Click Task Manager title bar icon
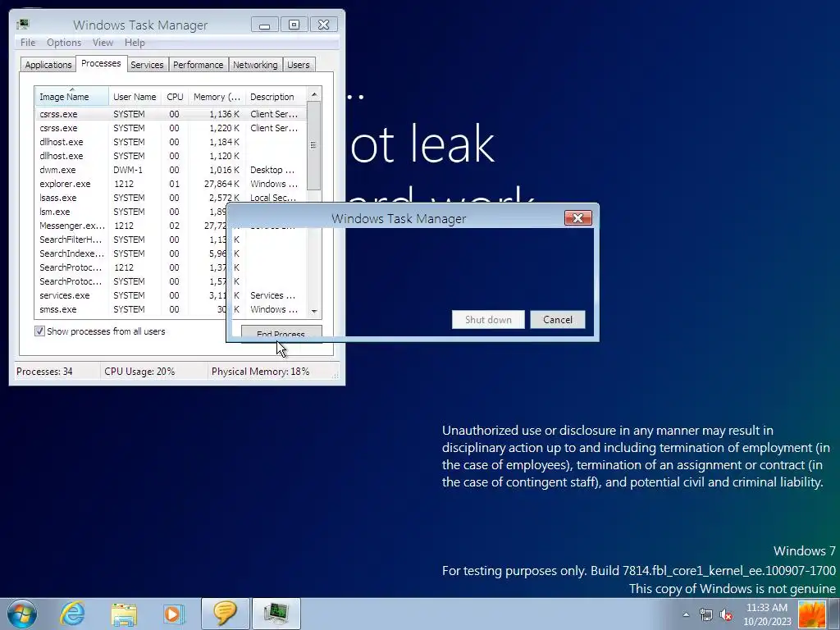Screen dimensions: 840x630 click(x=22, y=25)
